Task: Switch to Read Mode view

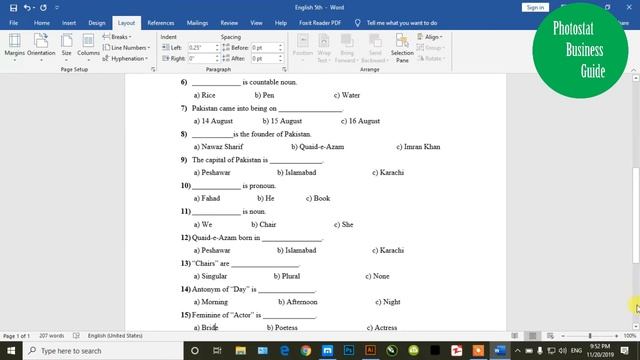Action: click(515, 336)
